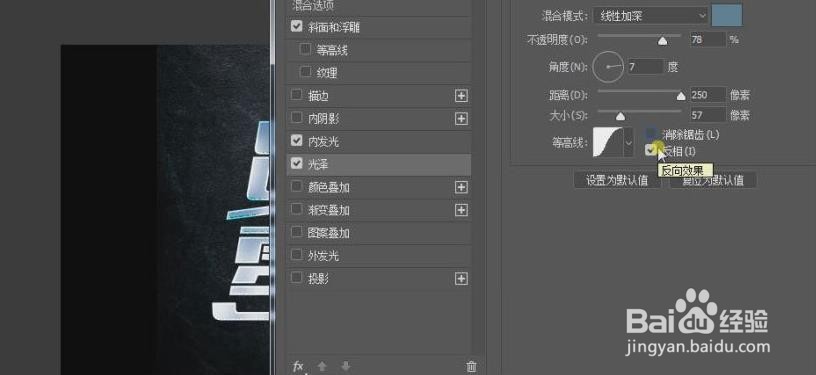Click the 距离 distance slider handle
Screen dimensions: 816x375
pyautogui.click(x=681, y=96)
